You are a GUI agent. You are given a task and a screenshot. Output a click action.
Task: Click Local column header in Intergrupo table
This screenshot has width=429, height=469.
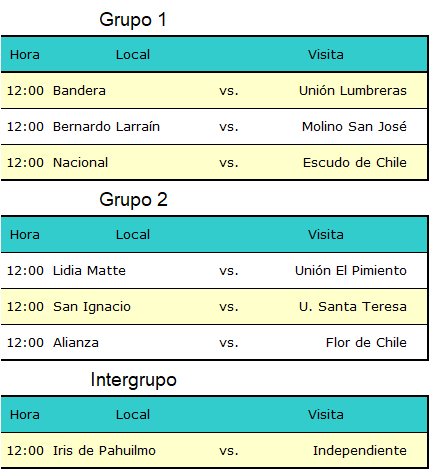(x=133, y=415)
